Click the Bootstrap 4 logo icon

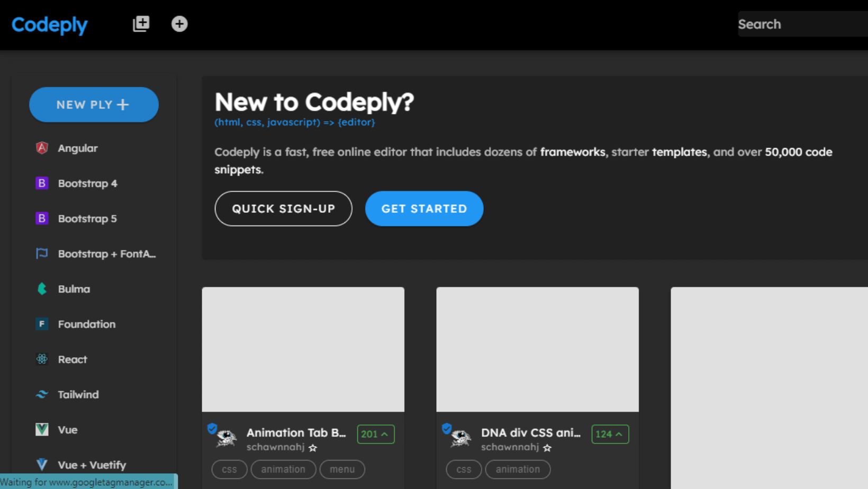(x=42, y=183)
